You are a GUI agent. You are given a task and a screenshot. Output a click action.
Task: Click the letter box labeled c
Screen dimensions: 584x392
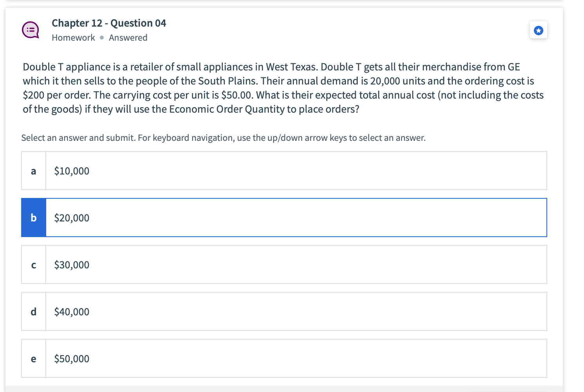point(33,264)
